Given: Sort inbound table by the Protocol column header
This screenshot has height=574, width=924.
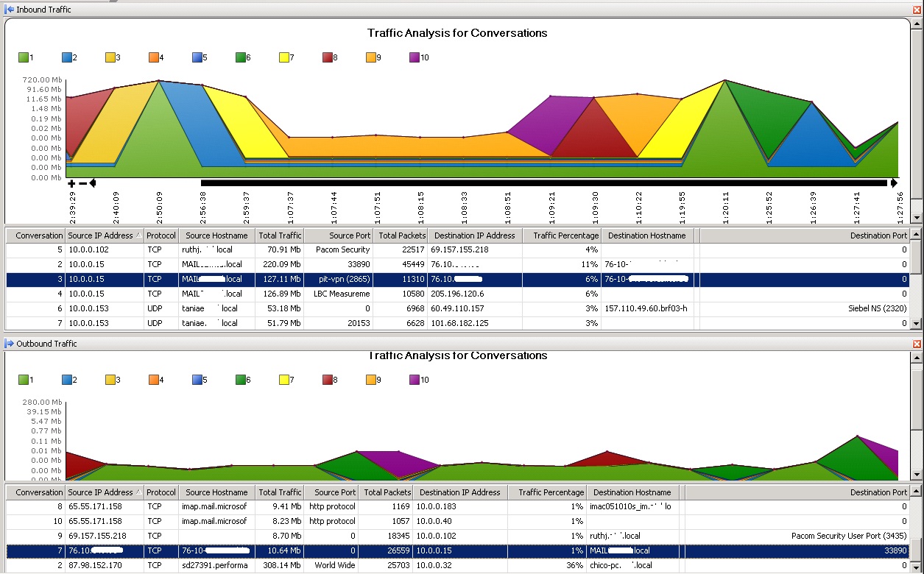Looking at the screenshot, I should point(161,235).
